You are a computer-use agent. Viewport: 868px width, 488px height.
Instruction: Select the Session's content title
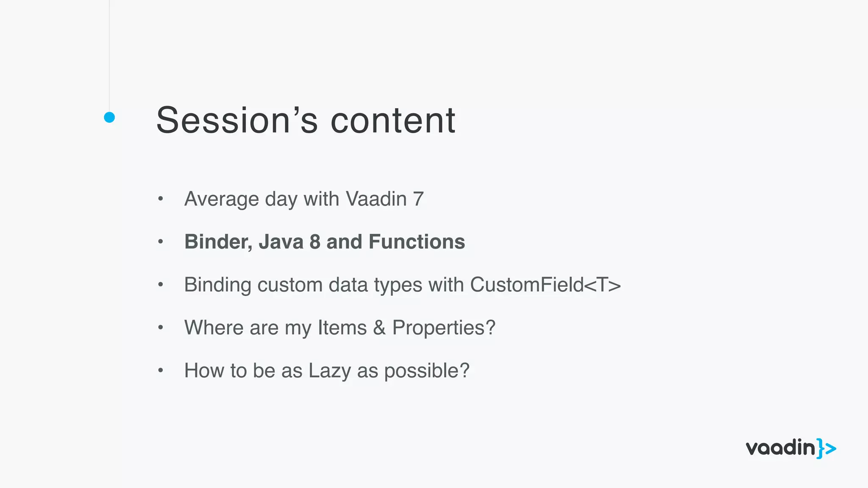305,120
